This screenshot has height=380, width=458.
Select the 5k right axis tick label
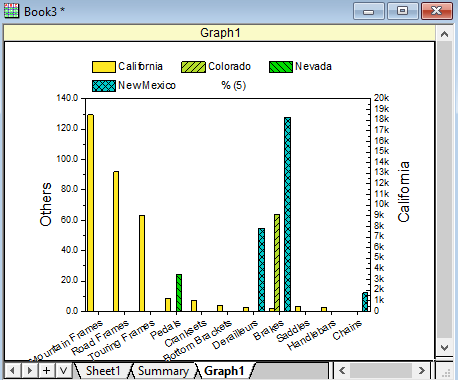click(x=379, y=257)
